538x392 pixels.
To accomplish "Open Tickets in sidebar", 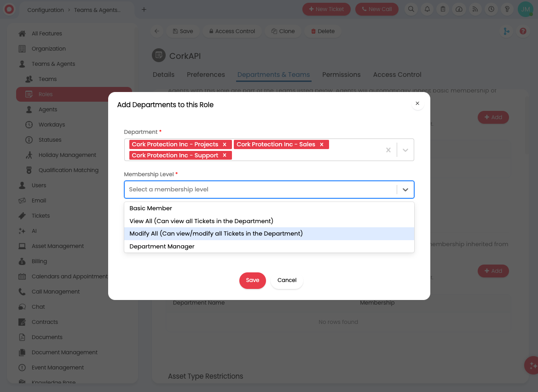I will coord(40,216).
